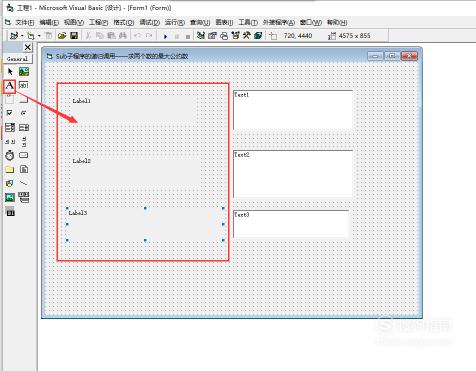This screenshot has height=371, width=476.
Task: Select the Label tool in toolbox
Action: click(10, 86)
